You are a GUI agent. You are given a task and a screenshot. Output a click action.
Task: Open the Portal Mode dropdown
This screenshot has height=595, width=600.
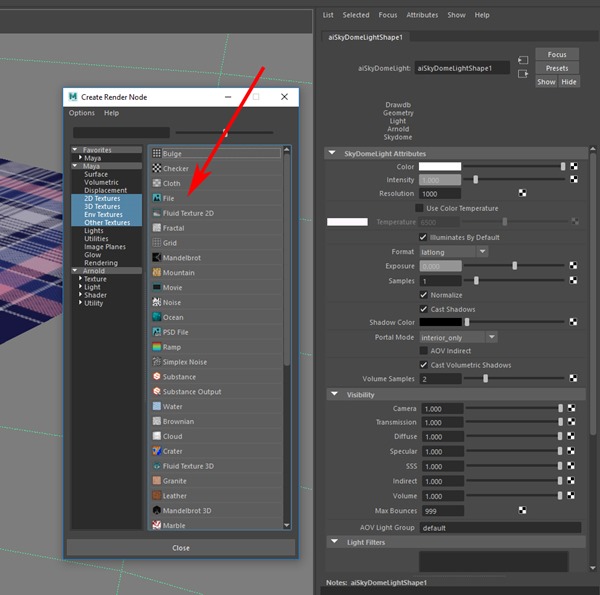click(x=458, y=337)
